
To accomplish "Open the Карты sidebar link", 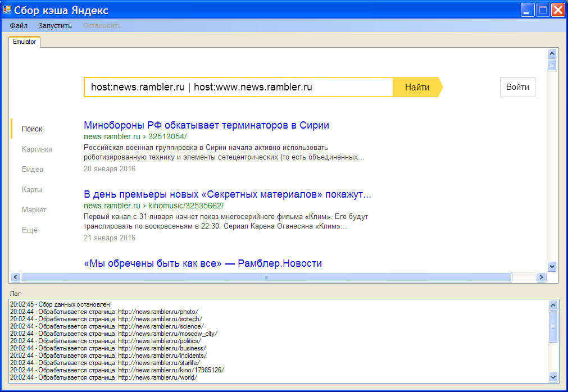I will pyautogui.click(x=32, y=190).
